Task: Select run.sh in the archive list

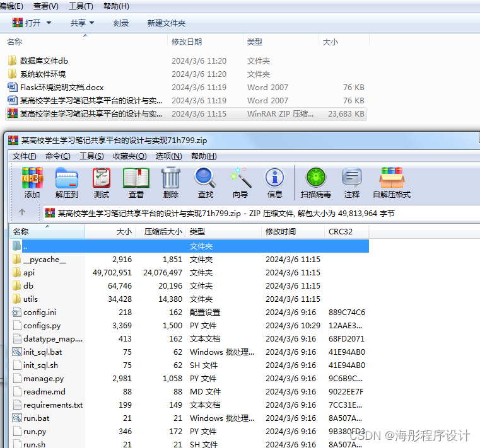Action: click(189, 444)
